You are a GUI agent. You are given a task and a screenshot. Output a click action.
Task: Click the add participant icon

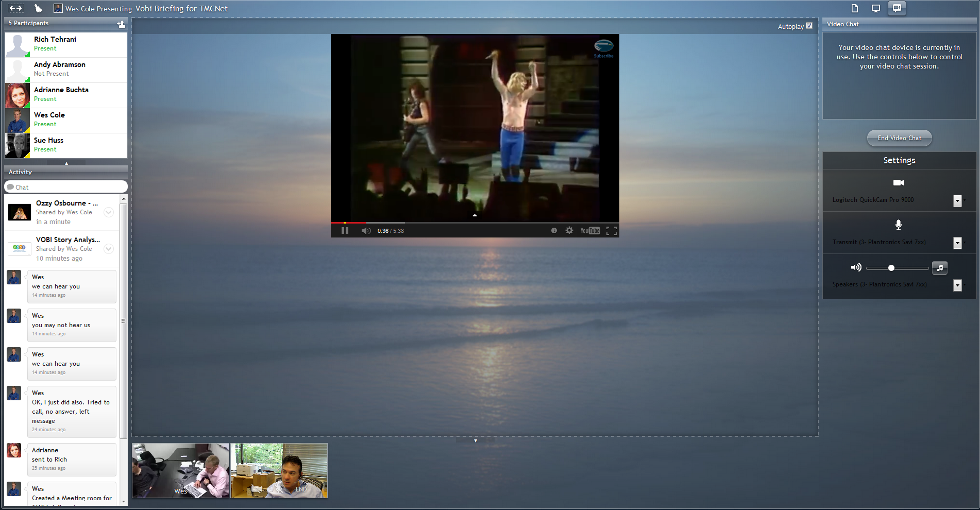121,24
